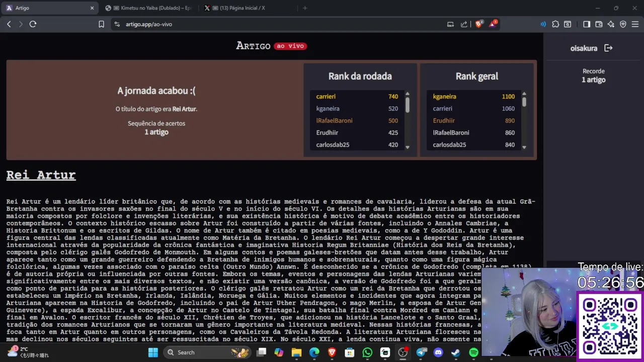Open Leo AI sparkle icon
The image size is (644, 362).
(x=611, y=24)
